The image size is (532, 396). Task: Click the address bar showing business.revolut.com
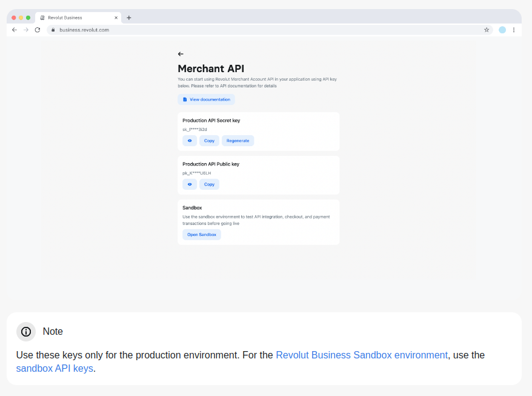tap(270, 30)
